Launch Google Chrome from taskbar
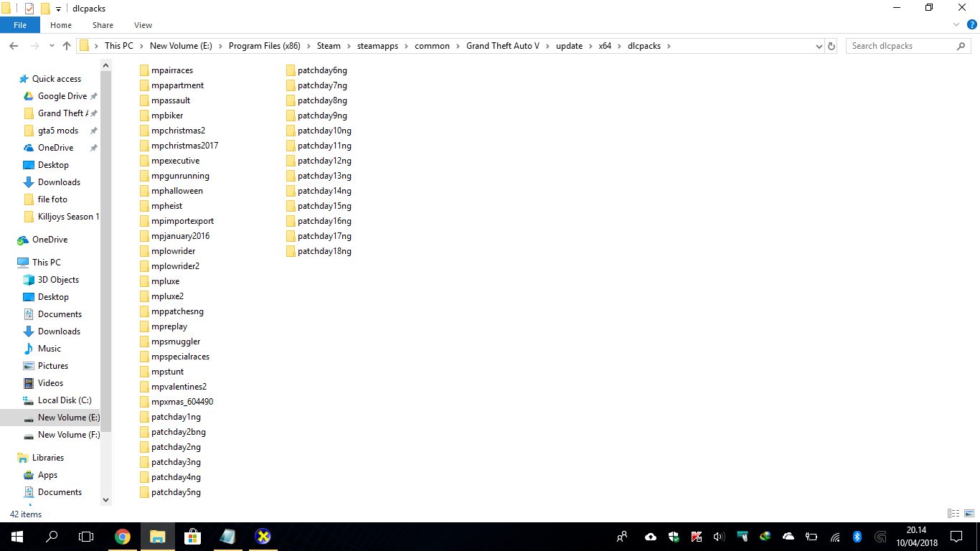980x551 pixels. click(x=123, y=537)
